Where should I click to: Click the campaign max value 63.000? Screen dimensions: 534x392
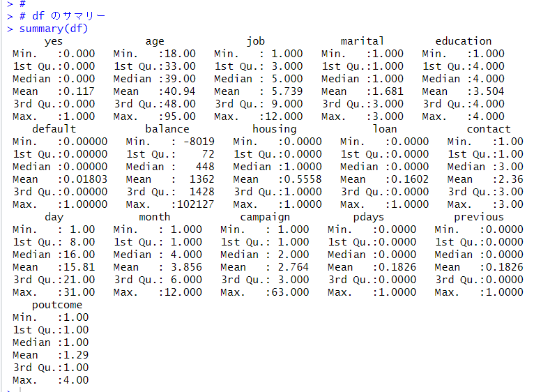tap(290, 292)
